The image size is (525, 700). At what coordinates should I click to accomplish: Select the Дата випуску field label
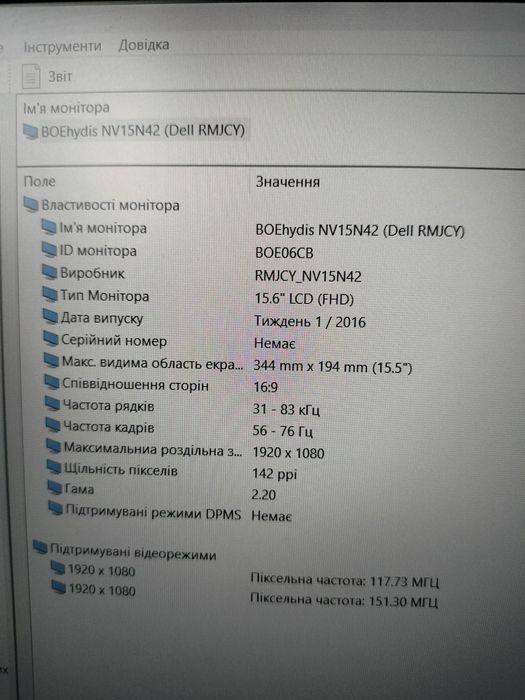point(102,318)
